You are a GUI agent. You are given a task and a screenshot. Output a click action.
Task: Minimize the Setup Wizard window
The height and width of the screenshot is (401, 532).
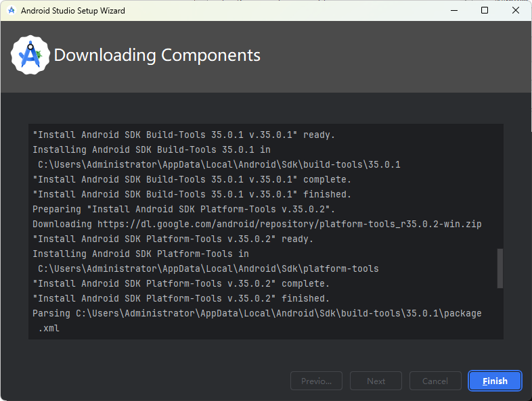(x=454, y=11)
